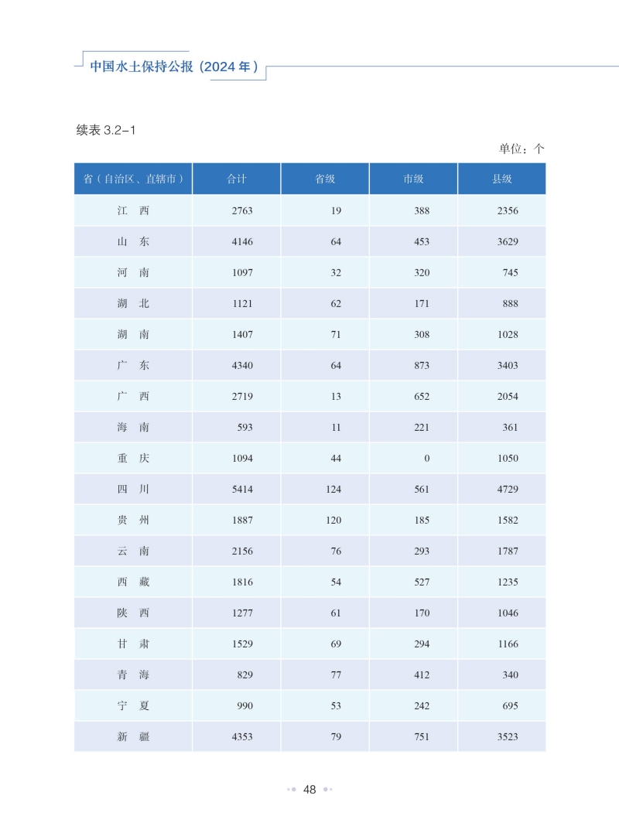Select the 海南 total value 593
Image resolution: width=619 pixels, height=840 pixels.
[245, 428]
